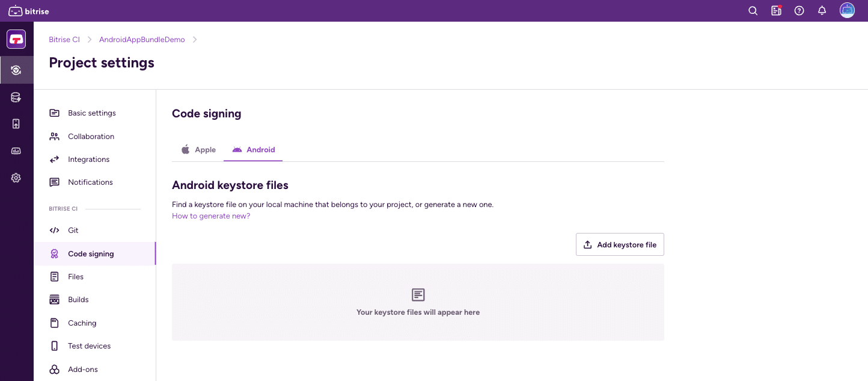Switch to the Apple code signing tab
Screen dimensions: 868x381
[198, 149]
